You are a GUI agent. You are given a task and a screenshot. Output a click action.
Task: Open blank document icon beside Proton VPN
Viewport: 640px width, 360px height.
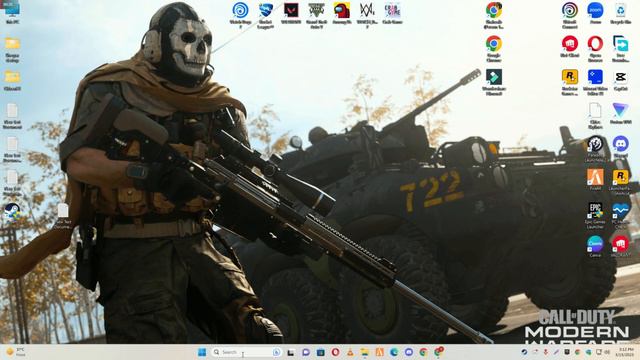[595, 115]
